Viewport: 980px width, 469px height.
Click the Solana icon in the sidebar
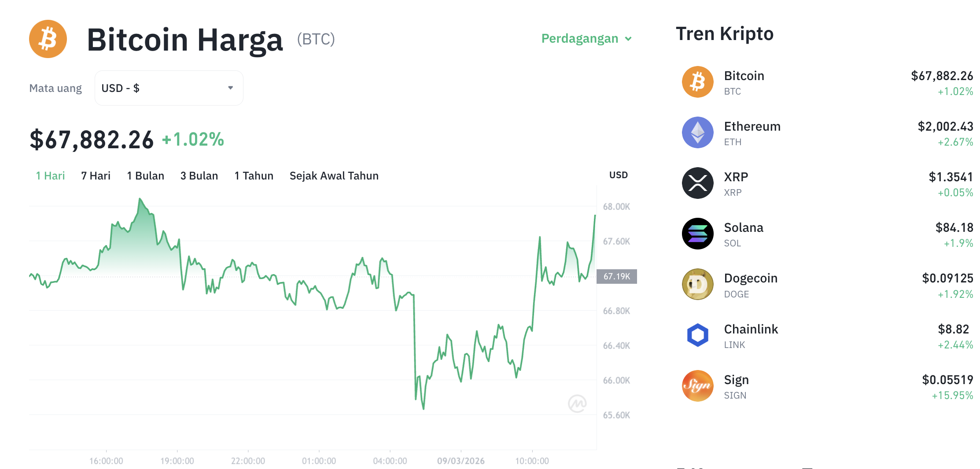[x=697, y=234]
